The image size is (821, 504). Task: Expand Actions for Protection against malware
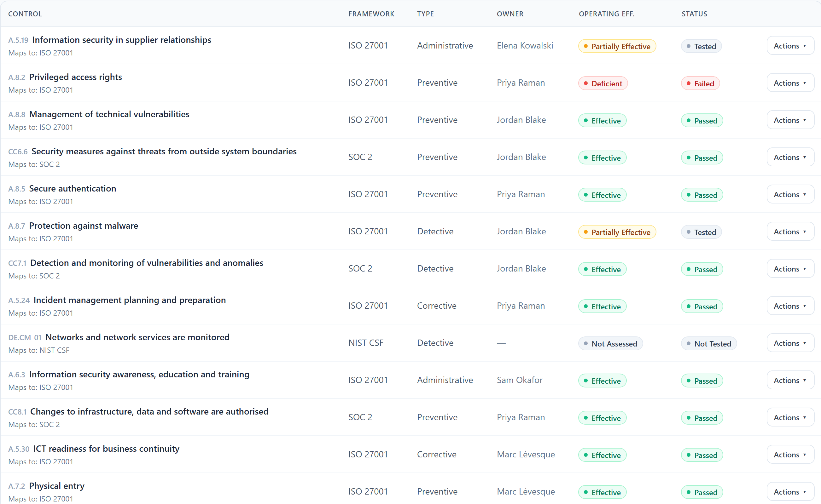[790, 232]
